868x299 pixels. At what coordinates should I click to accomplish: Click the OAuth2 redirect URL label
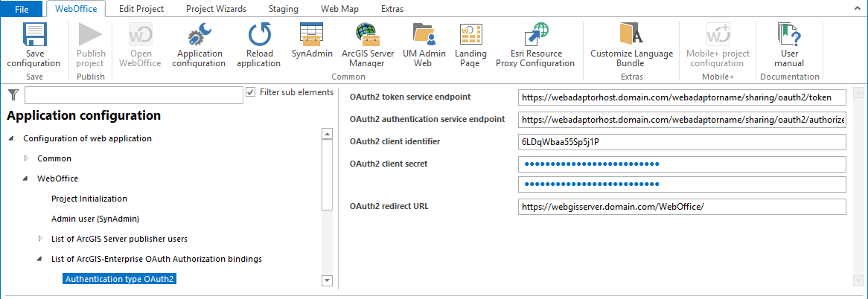pyautogui.click(x=389, y=206)
